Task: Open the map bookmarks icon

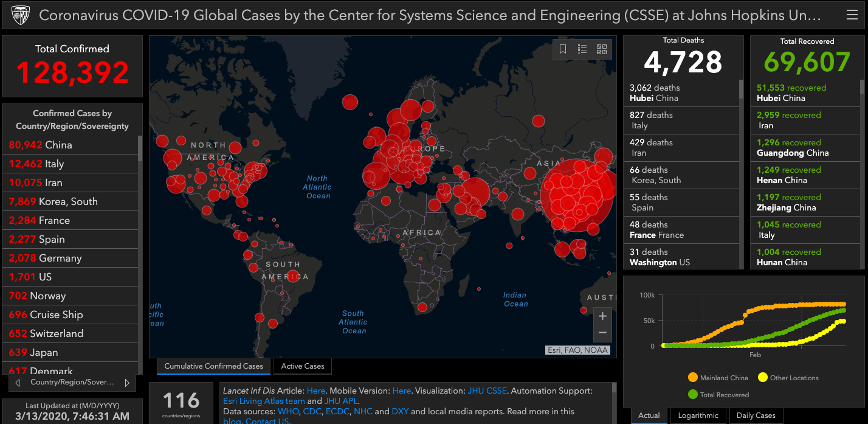Action: point(563,49)
